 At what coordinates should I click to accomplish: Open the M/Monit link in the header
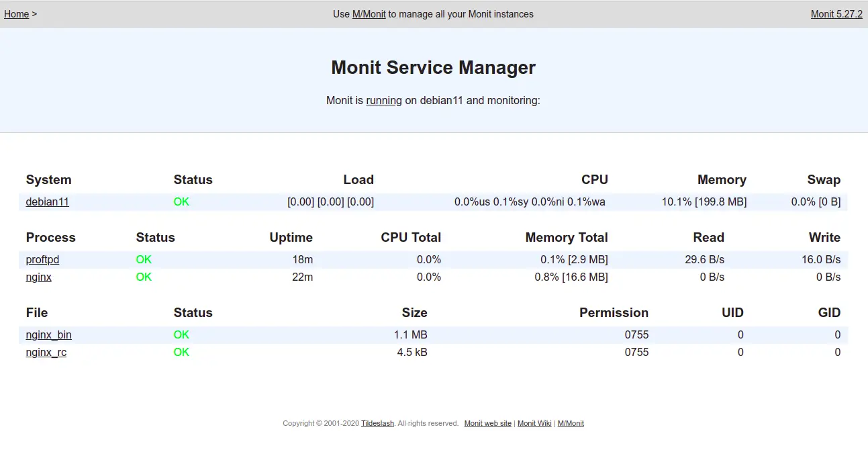369,13
